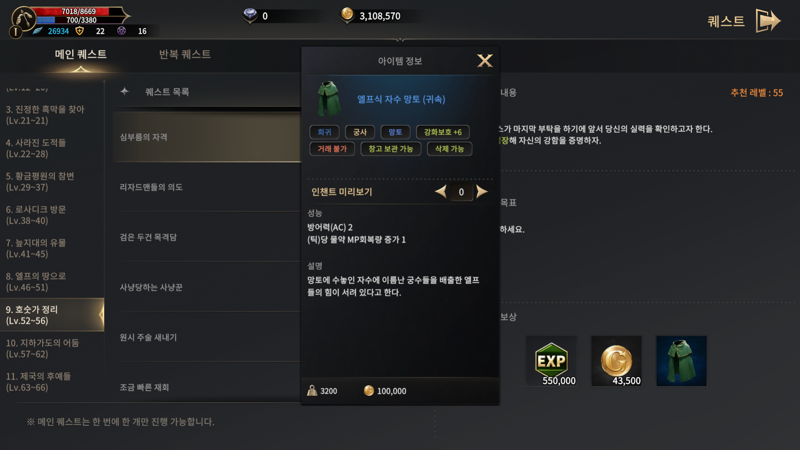
Task: Click the quest exit arrow icon
Action: click(x=767, y=21)
